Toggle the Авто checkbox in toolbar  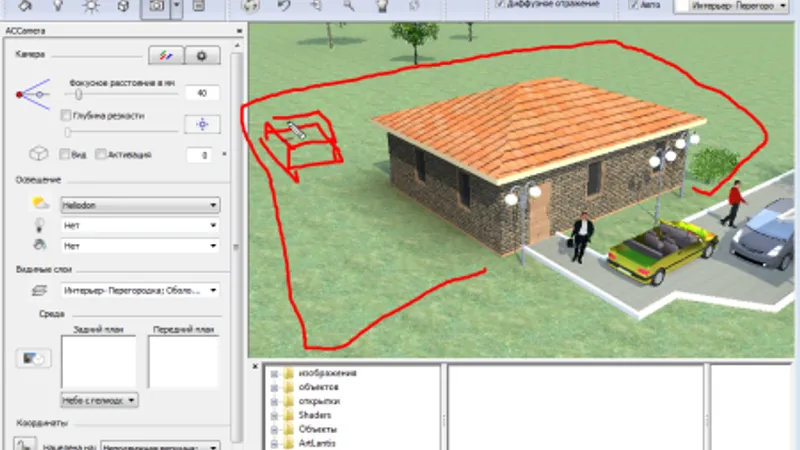[x=633, y=4]
